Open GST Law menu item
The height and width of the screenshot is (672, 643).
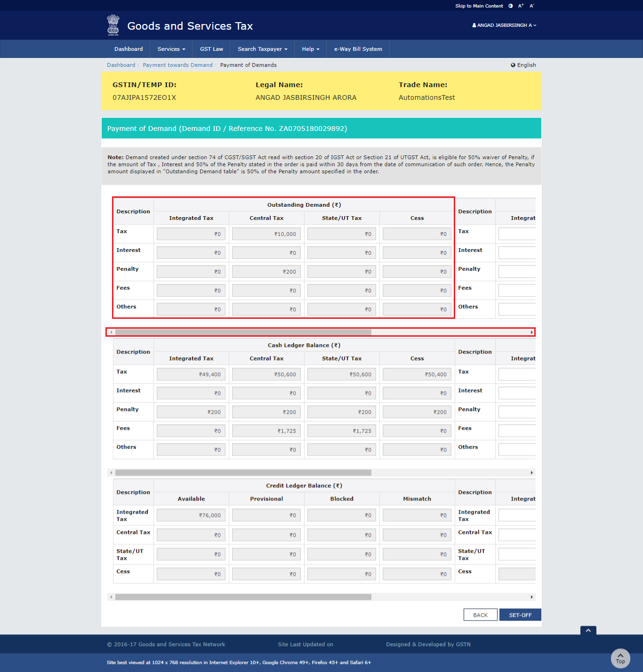coord(211,49)
